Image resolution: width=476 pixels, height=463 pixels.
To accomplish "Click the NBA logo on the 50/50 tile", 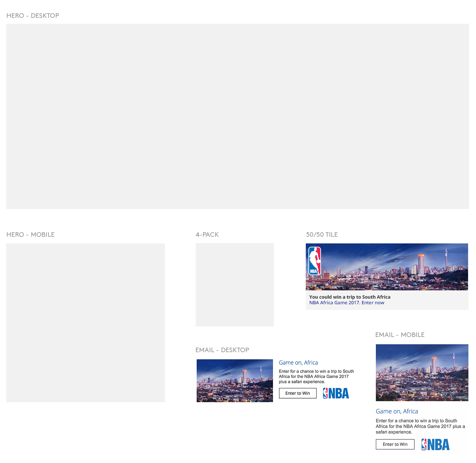I will 314,261.
